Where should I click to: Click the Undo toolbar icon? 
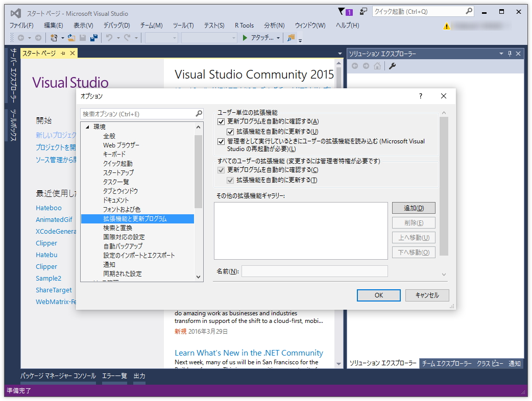pyautogui.click(x=109, y=38)
